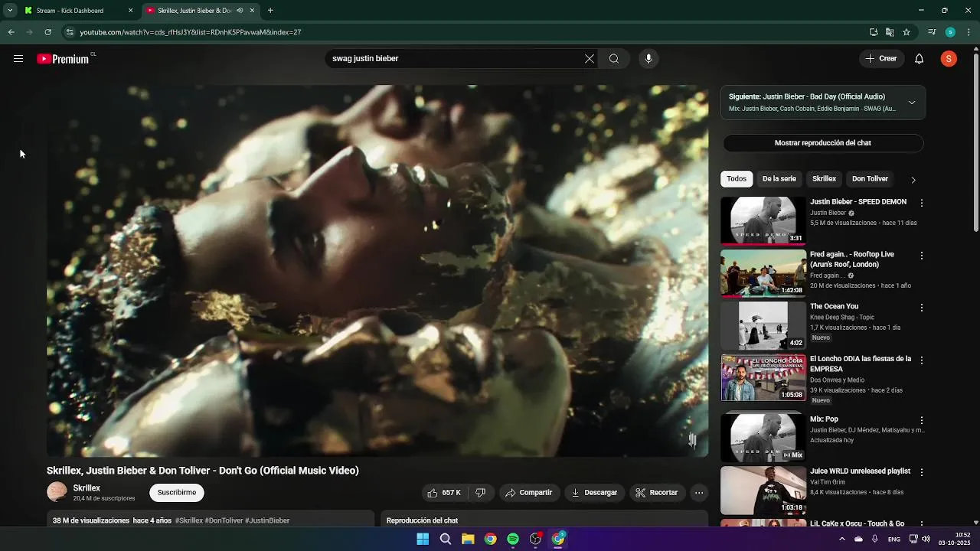The width and height of the screenshot is (980, 551).
Task: Open a new browser tab
Action: click(270, 11)
